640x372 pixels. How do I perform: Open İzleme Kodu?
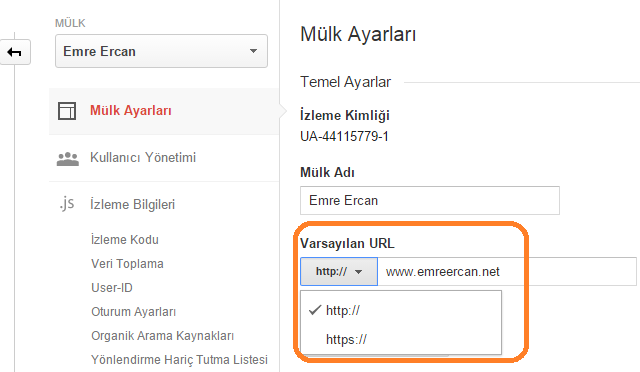click(125, 239)
